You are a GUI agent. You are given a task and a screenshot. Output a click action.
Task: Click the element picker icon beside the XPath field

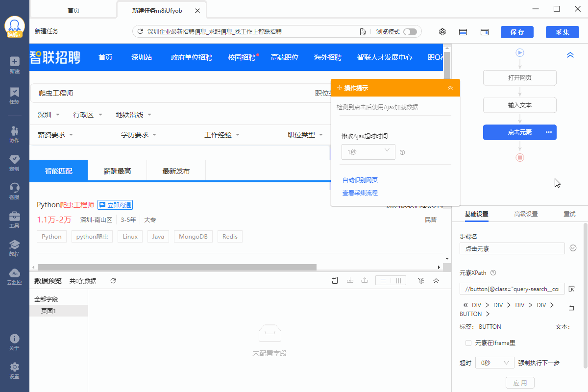pos(572,289)
